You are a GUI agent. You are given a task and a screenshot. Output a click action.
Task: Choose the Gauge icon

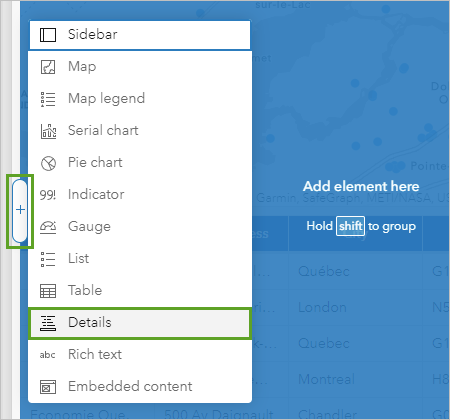point(48,227)
